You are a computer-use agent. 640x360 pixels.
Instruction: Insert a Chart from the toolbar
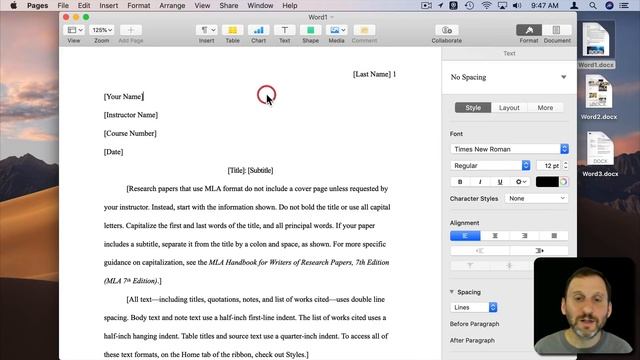pos(258,30)
